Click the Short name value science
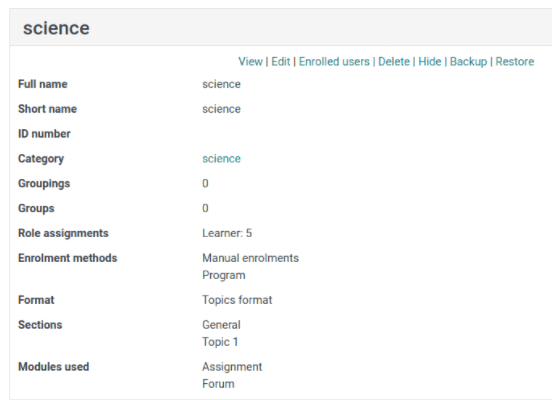 point(221,109)
